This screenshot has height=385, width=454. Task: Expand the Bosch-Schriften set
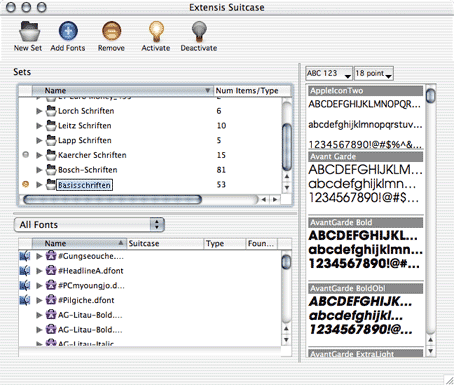(39, 170)
